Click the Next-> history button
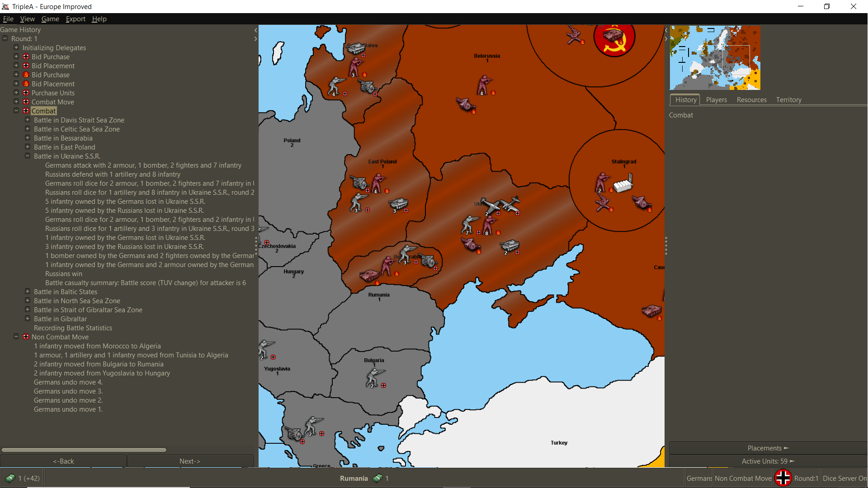 click(190, 461)
